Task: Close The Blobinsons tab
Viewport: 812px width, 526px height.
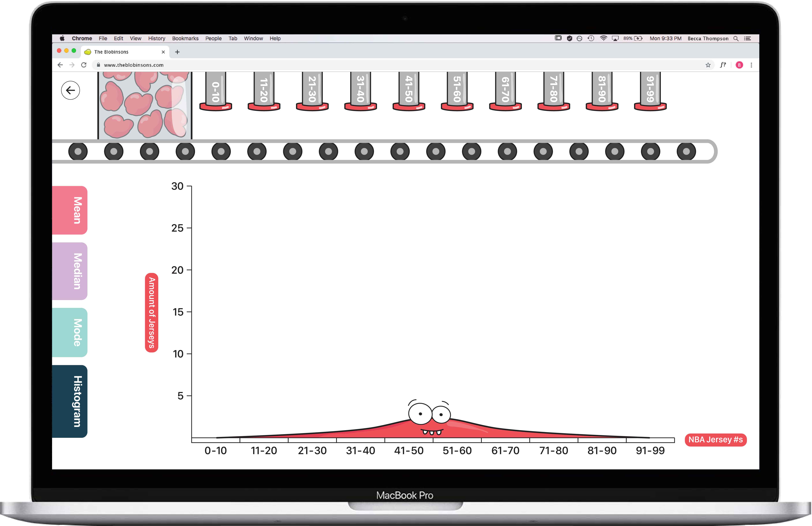Action: [163, 52]
